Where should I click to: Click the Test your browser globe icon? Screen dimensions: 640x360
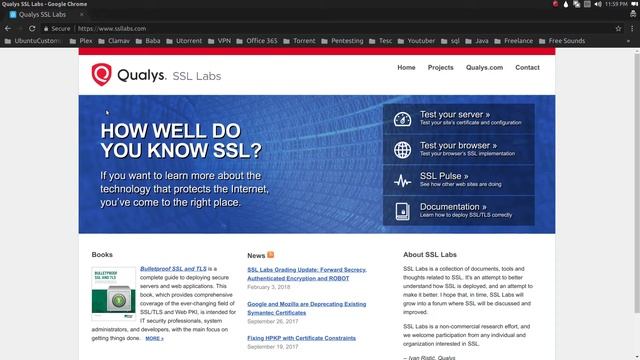click(x=402, y=150)
